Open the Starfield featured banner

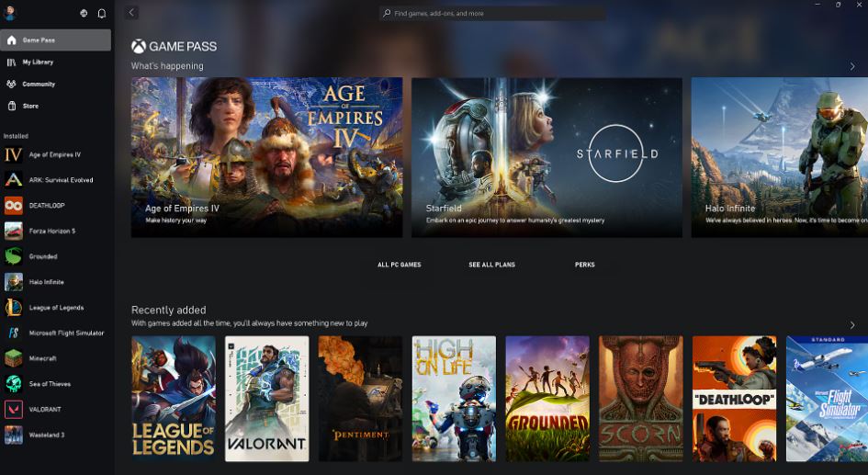[x=547, y=157]
